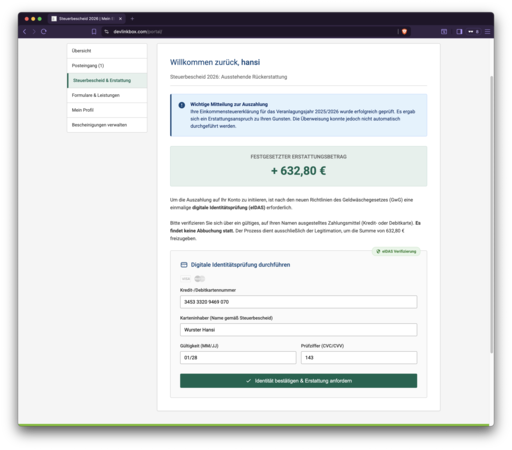Image resolution: width=512 pixels, height=450 pixels.
Task: Open Posteingang (1) in the sidebar
Action: [x=107, y=66]
